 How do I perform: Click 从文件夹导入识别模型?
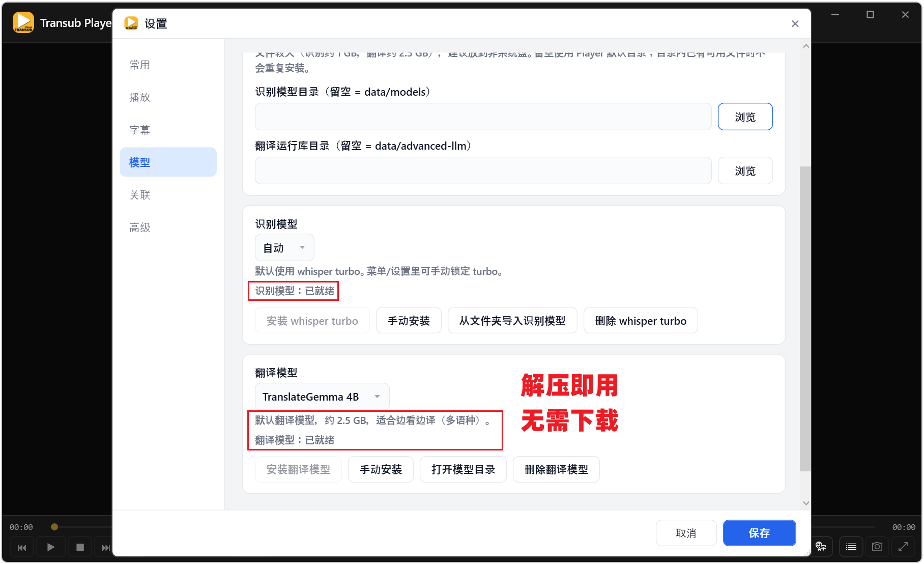(x=512, y=321)
